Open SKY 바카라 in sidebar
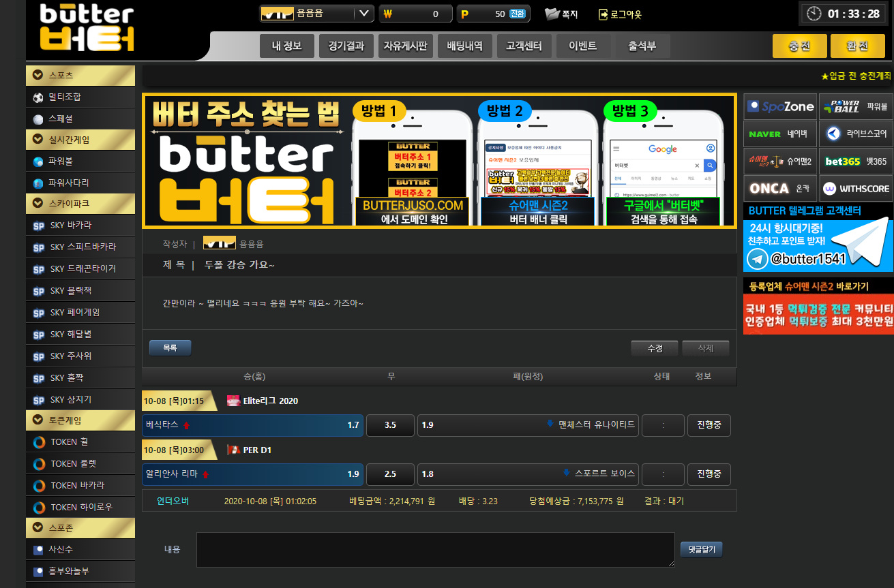The image size is (894, 588). pyautogui.click(x=39, y=226)
